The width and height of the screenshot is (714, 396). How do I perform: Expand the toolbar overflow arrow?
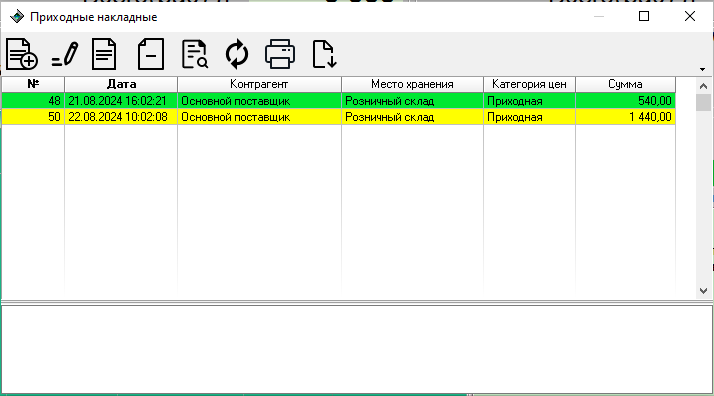tap(702, 69)
